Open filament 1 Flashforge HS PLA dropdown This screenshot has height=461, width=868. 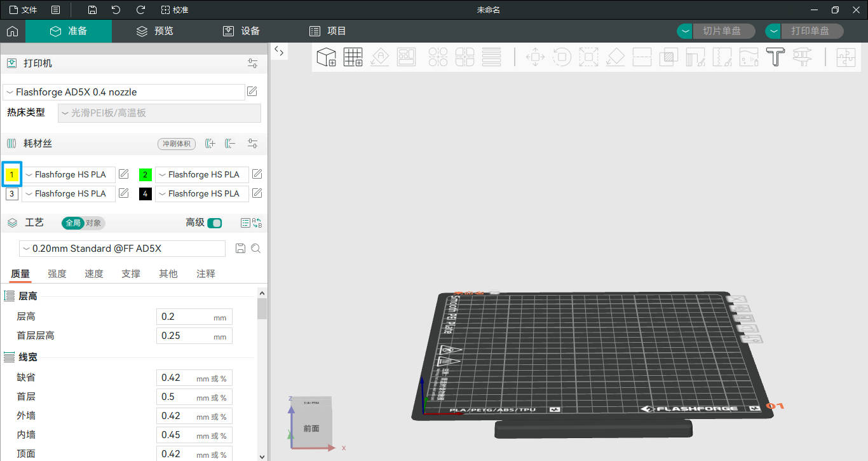click(69, 175)
